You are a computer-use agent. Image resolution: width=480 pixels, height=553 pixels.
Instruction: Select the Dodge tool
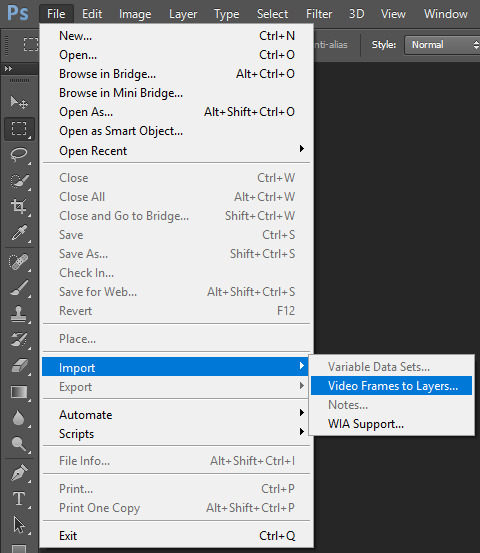(19, 444)
